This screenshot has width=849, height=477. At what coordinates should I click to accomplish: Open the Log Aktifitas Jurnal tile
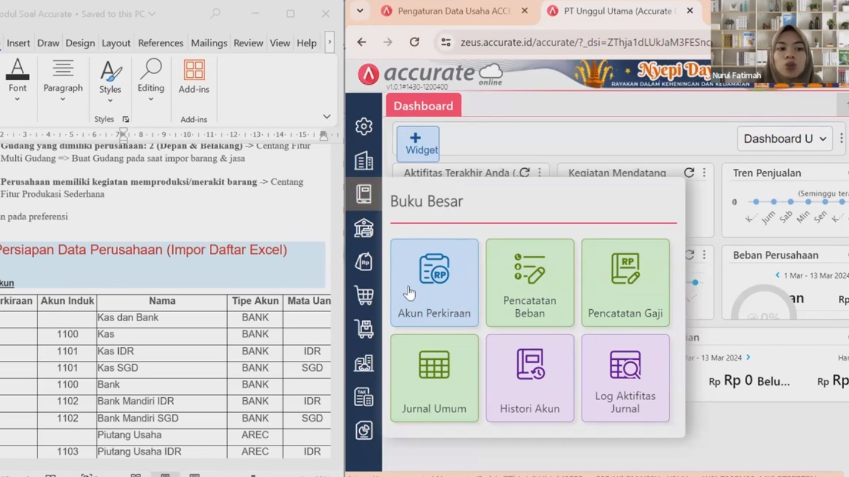[625, 378]
